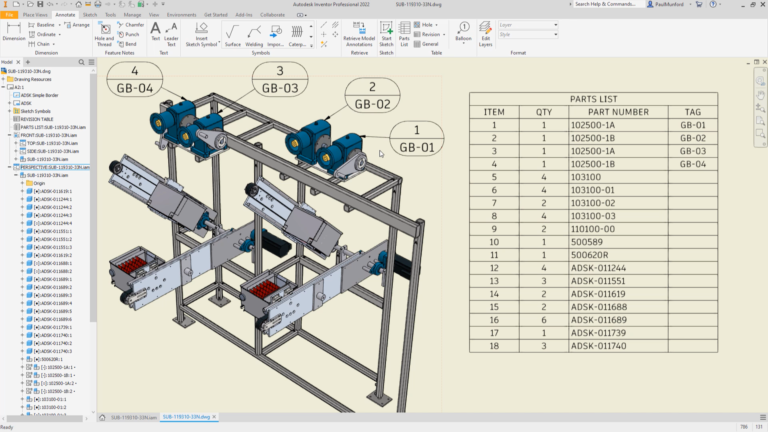Open the Revision table dropdown arrow
The height and width of the screenshot is (432, 768).
(x=444, y=34)
